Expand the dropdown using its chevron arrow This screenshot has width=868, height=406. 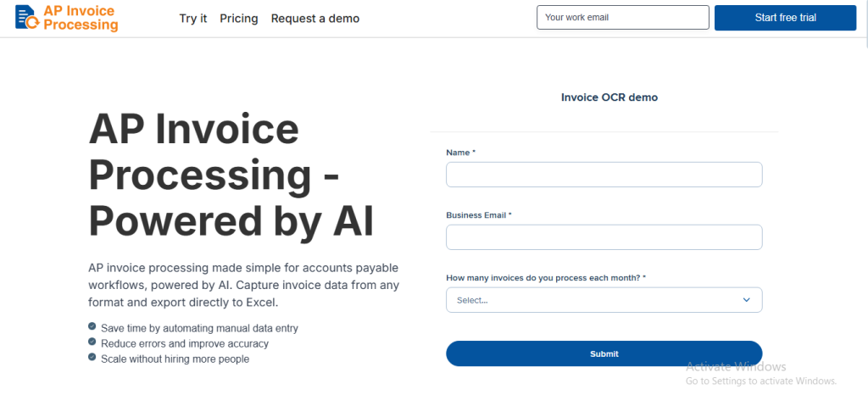point(747,300)
